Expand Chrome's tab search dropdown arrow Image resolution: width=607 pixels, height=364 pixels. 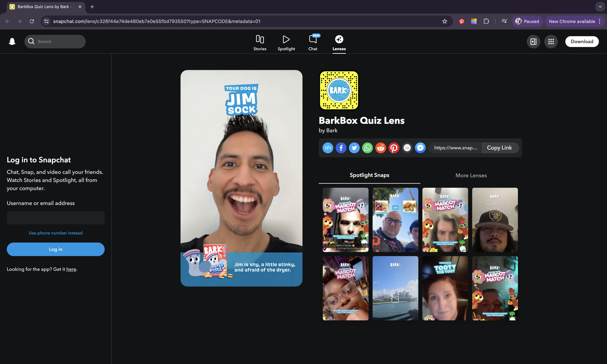[x=600, y=7]
